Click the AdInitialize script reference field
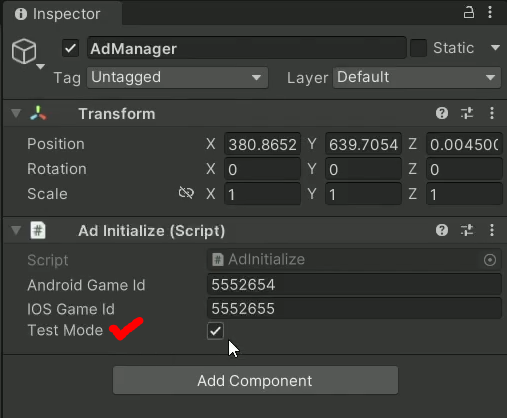The width and height of the screenshot is (507, 418). tap(354, 260)
